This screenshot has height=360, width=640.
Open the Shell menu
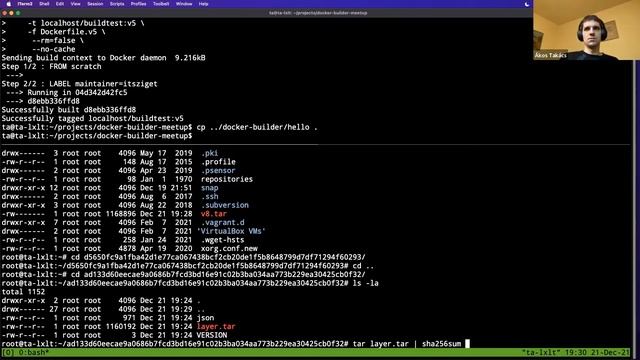(x=44, y=4)
